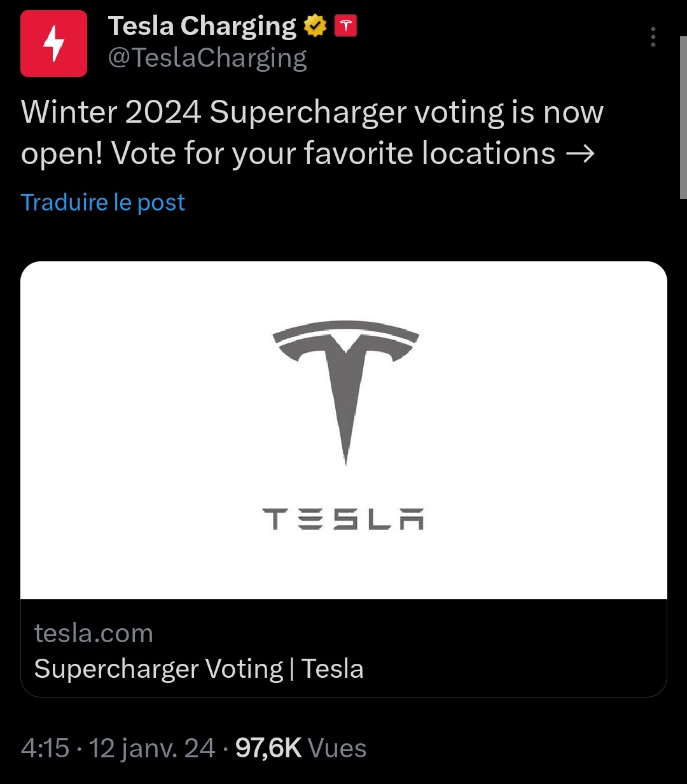Click the arrow at end of post text
This screenshot has height=784, width=687.
(x=579, y=154)
